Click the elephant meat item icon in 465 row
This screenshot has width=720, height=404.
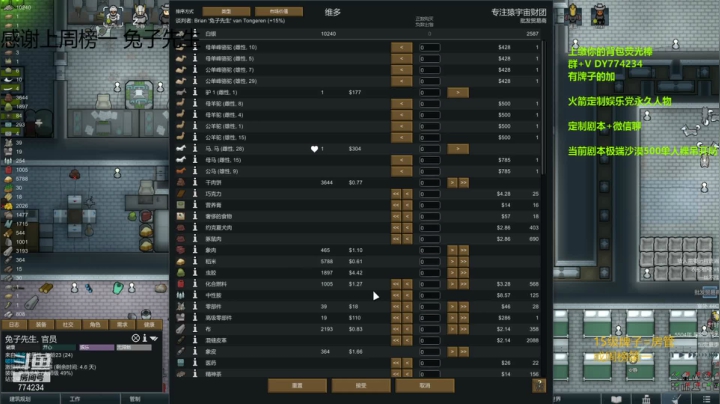click(181, 250)
